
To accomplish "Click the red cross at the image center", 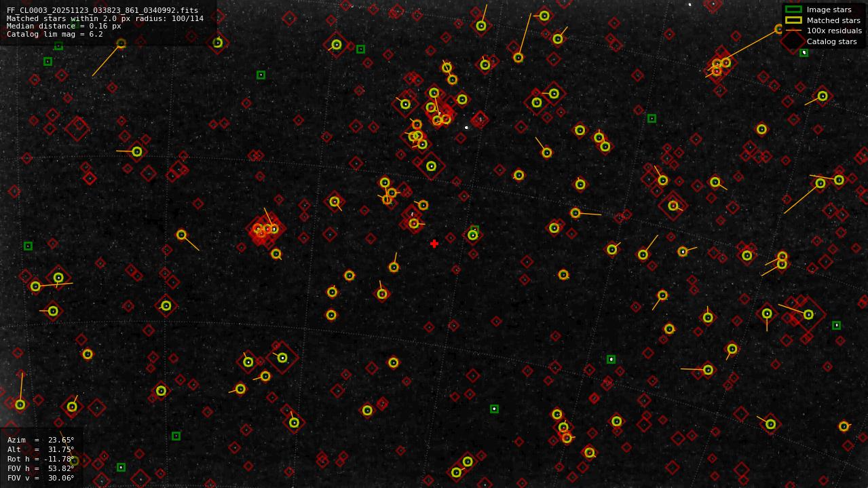I will pos(434,244).
